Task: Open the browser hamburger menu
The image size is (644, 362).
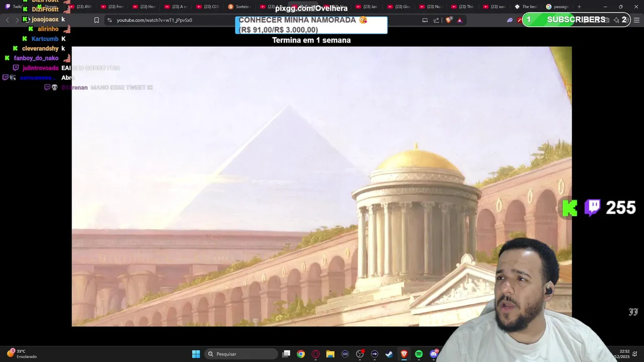Action: [636, 20]
